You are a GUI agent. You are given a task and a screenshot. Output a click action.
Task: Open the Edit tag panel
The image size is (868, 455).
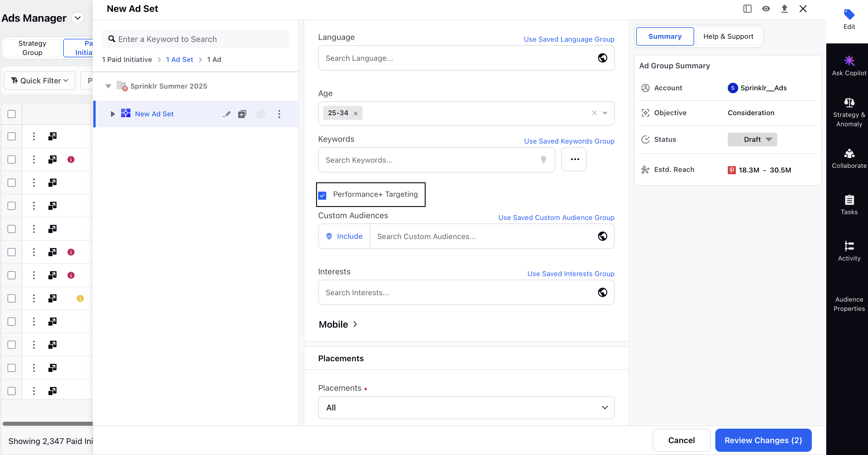coord(849,19)
